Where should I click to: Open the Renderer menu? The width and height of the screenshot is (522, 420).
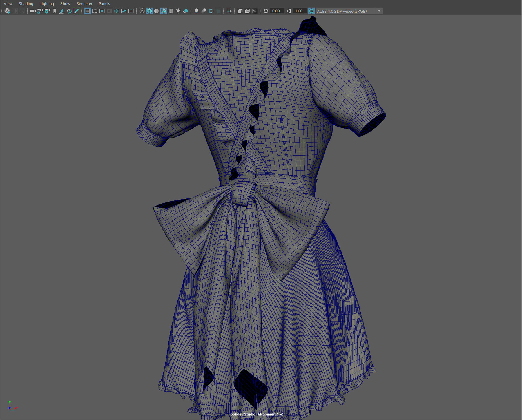(x=84, y=3)
